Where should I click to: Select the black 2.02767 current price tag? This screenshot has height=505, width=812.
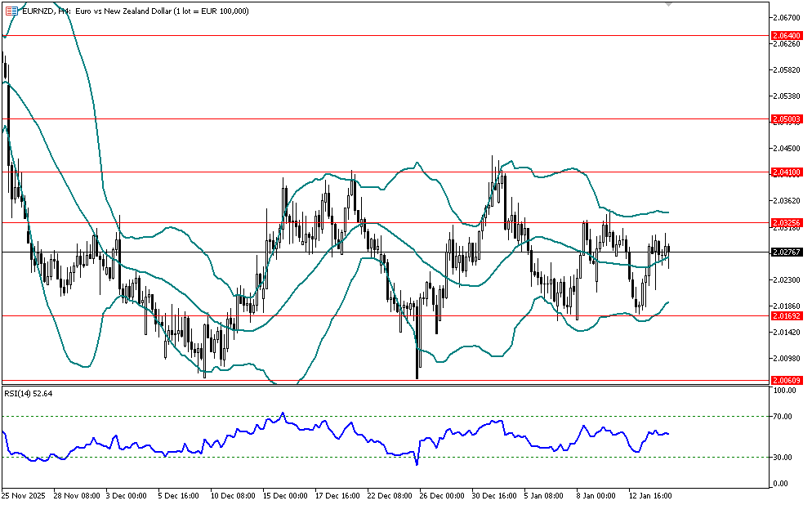(787, 252)
